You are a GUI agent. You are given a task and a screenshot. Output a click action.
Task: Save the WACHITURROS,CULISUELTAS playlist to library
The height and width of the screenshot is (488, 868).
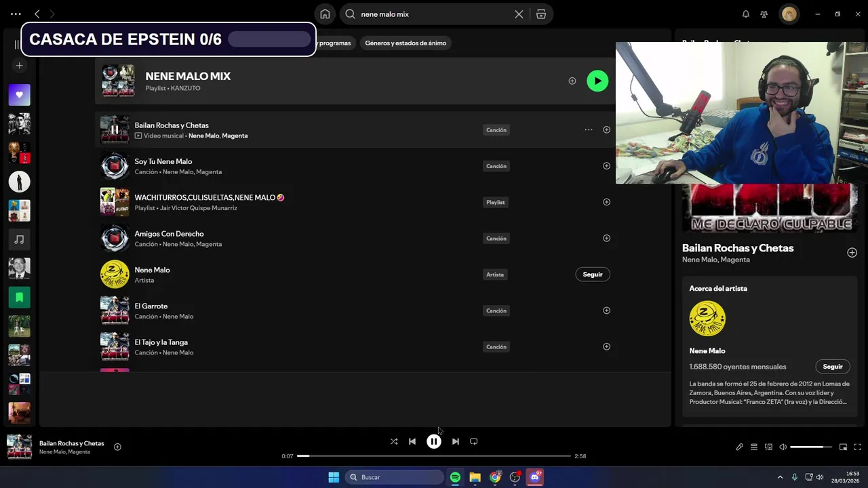click(606, 202)
